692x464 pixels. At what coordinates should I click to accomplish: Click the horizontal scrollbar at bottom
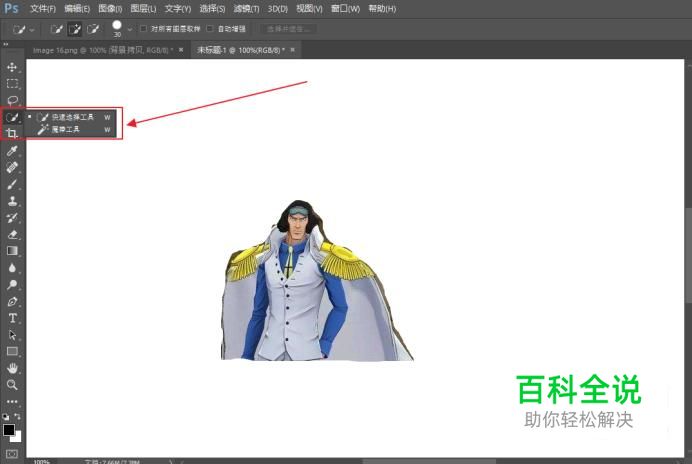(x=428, y=461)
